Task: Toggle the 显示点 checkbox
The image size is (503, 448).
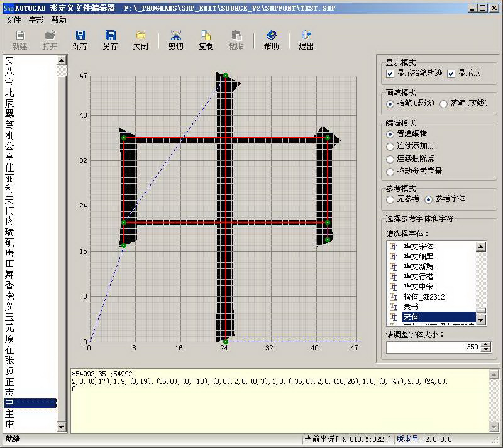Action: (451, 74)
